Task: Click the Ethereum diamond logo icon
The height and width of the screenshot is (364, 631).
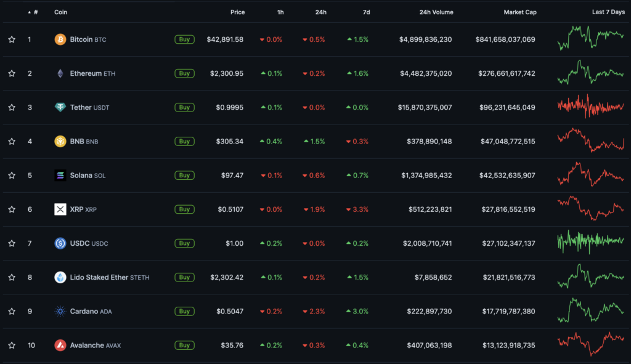Action: (60, 73)
